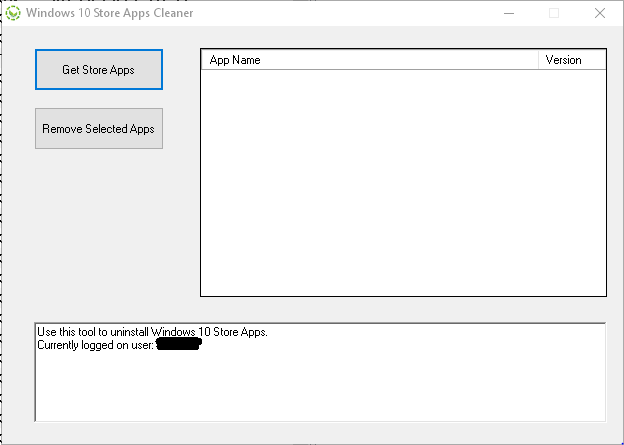Sort list by Version column header
624x445 pixels.
pos(572,60)
